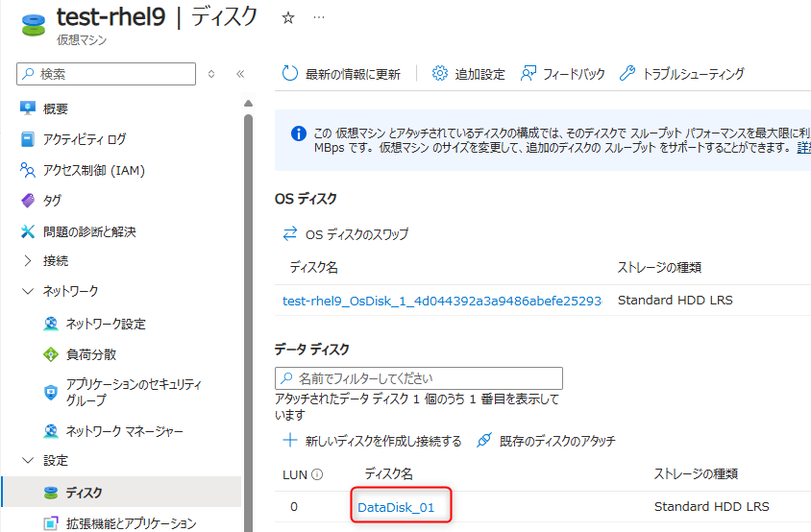811x532 pixels.
Task: Click the sidebar scrollbar up arrow
Action: click(248, 104)
